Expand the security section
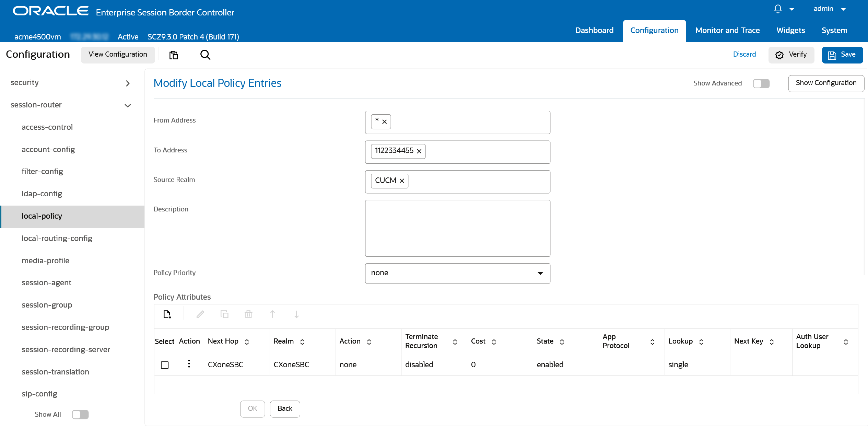The image size is (868, 428). tap(128, 83)
